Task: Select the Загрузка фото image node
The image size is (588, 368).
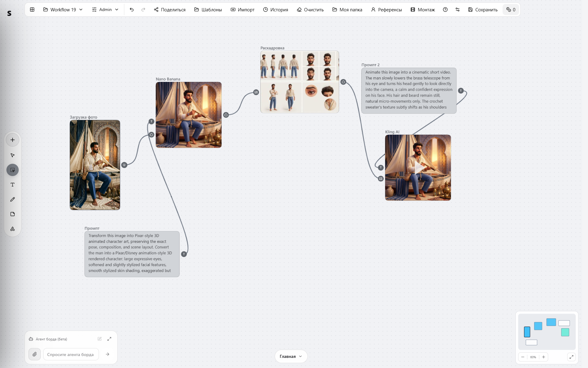Action: click(95, 165)
